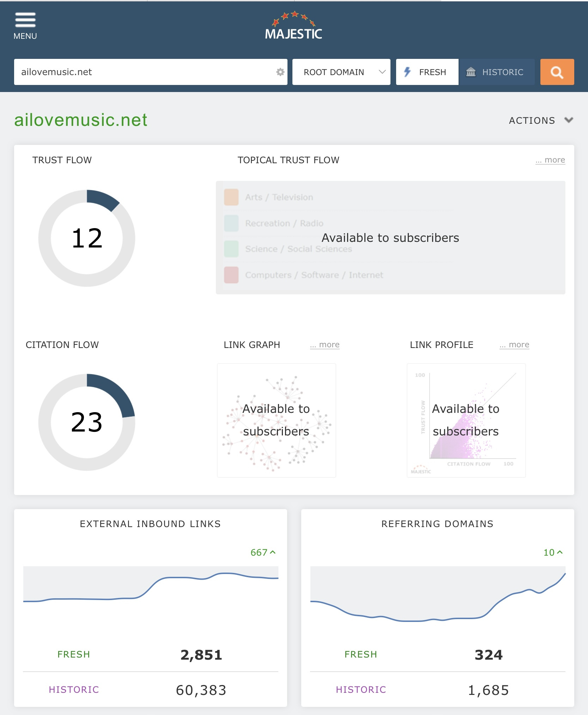The image size is (588, 715).
Task: Click FRESH label under Referring Domains
Action: (x=361, y=654)
